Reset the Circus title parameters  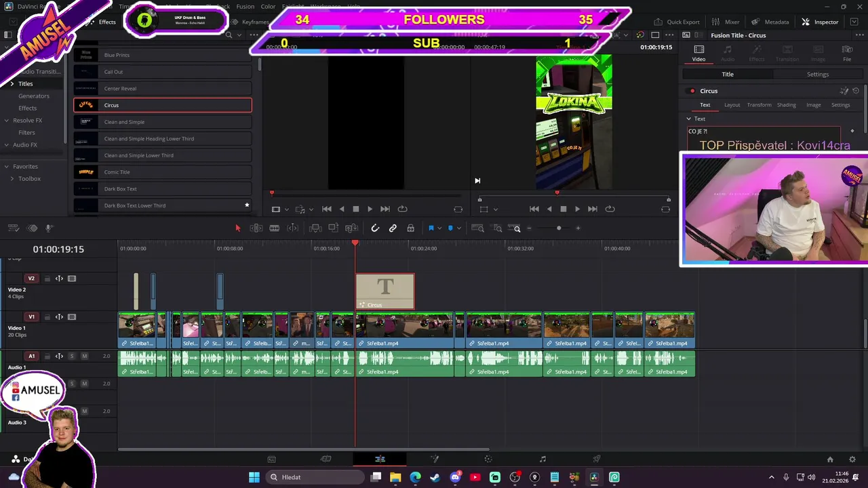856,91
